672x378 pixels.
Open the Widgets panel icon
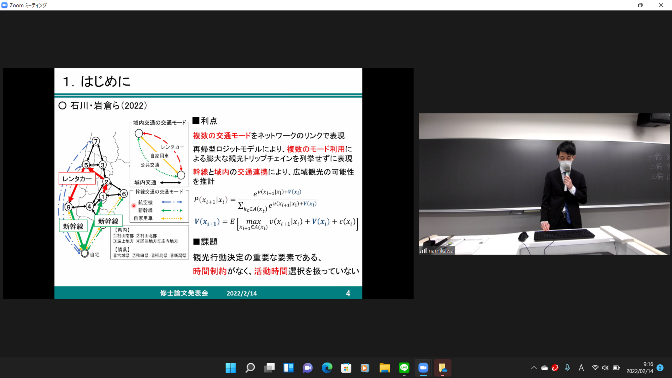288,368
